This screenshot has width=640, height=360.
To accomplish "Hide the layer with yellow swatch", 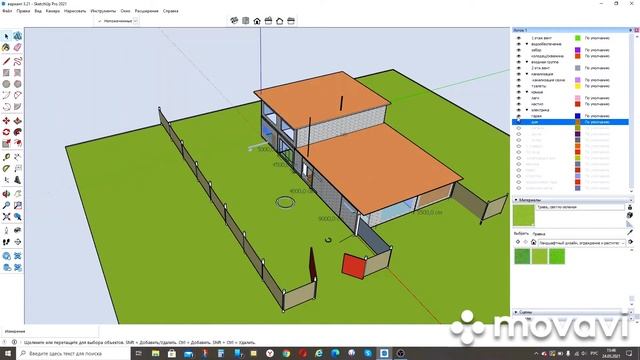I will click(519, 86).
